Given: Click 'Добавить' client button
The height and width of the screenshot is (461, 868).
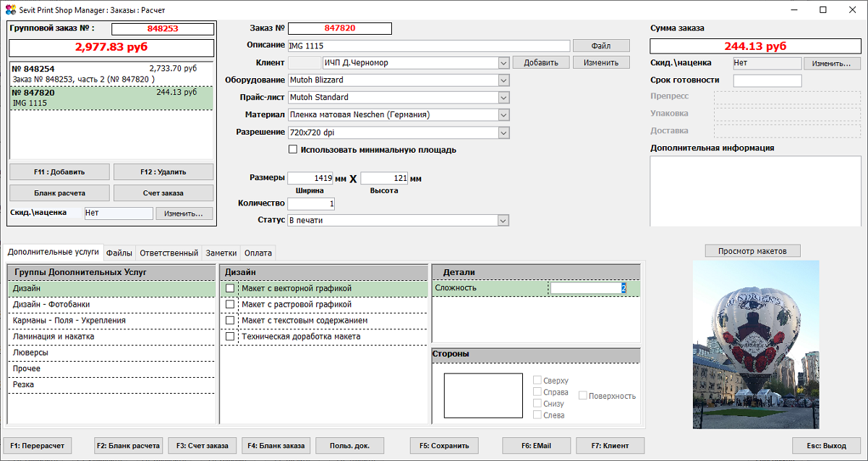Looking at the screenshot, I should [x=541, y=63].
